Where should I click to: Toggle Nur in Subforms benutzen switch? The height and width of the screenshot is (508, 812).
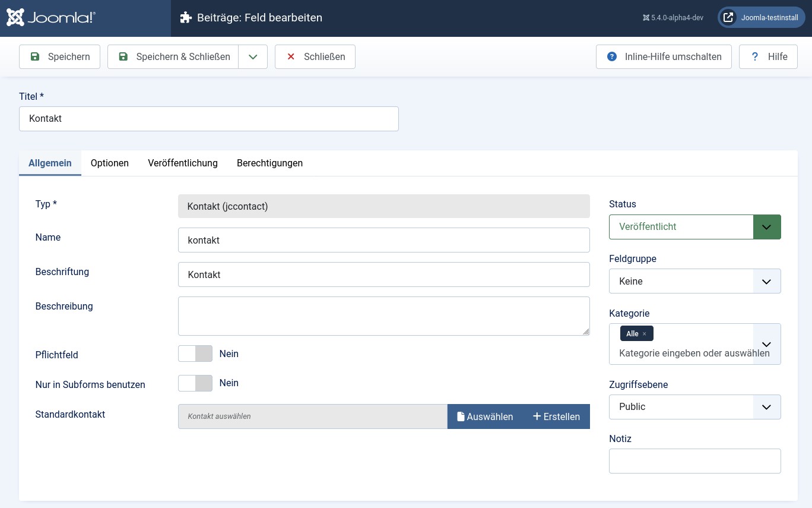195,383
